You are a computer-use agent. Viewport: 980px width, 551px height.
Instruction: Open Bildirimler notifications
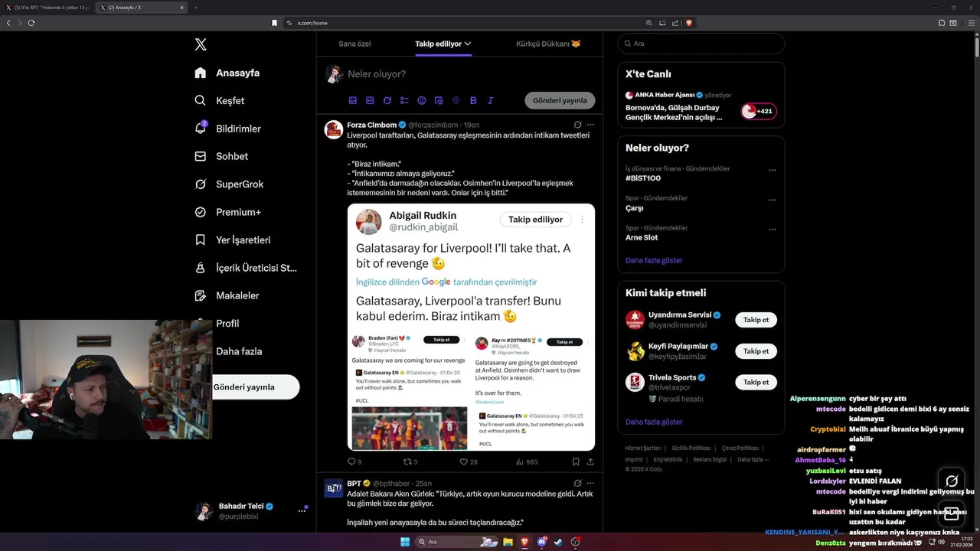tap(227, 129)
